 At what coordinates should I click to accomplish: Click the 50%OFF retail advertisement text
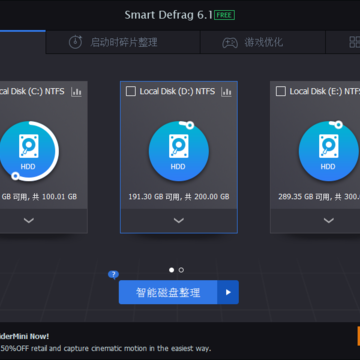pos(106,349)
